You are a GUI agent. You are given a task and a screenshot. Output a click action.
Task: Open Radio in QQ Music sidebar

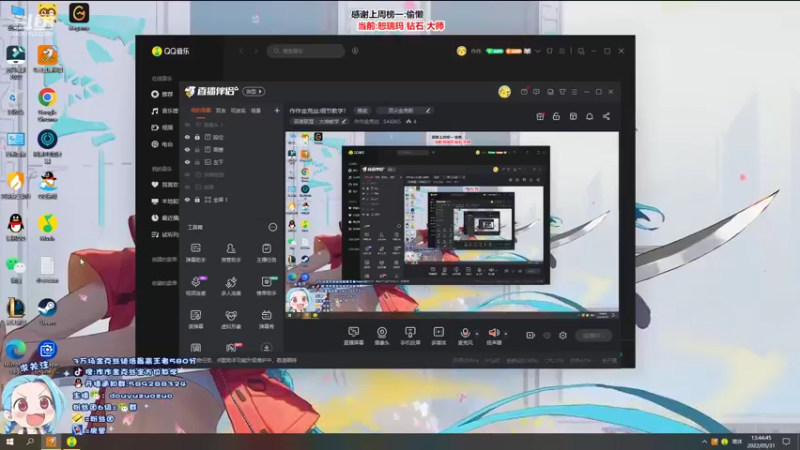coord(162,144)
